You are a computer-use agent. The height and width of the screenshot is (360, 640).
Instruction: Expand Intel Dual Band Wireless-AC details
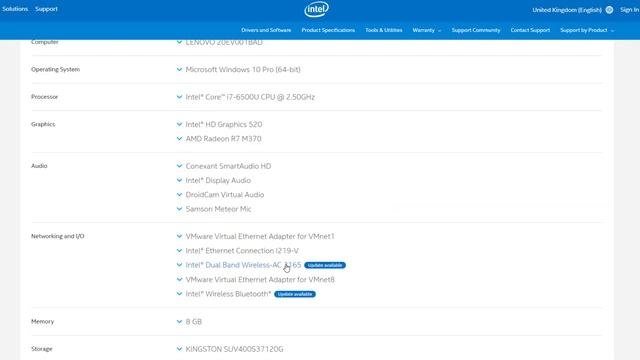179,264
